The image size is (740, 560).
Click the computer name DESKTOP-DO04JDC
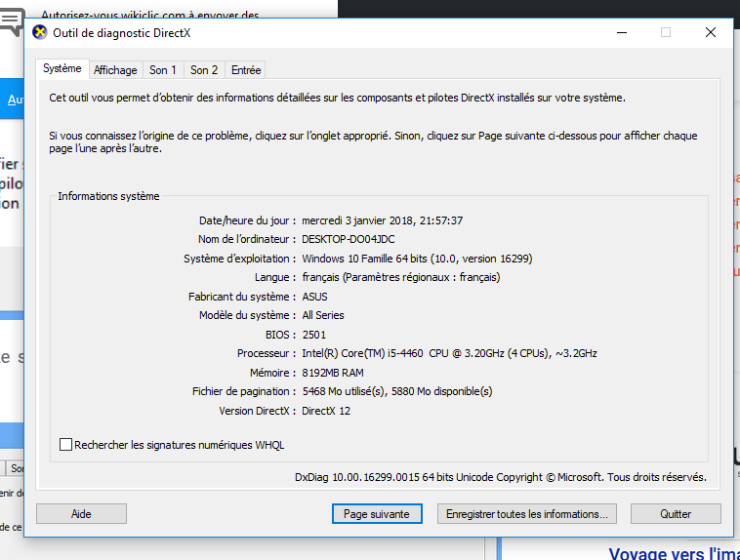[x=349, y=239]
